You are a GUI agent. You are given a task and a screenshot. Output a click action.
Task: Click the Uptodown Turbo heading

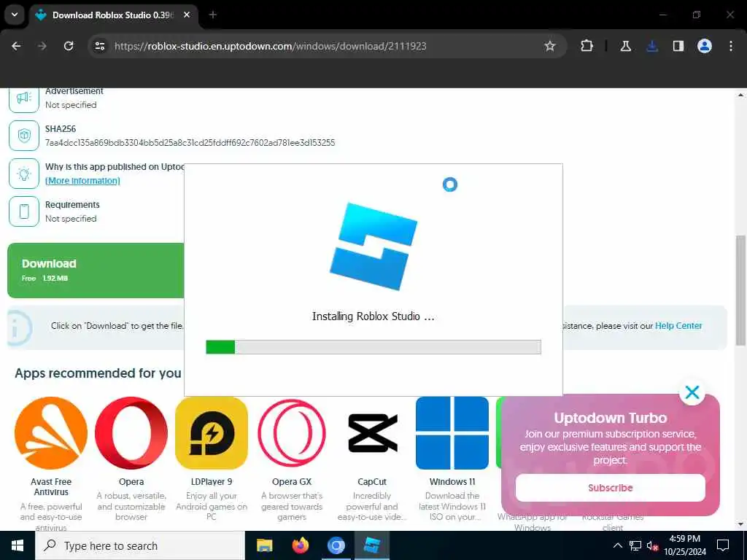(611, 418)
